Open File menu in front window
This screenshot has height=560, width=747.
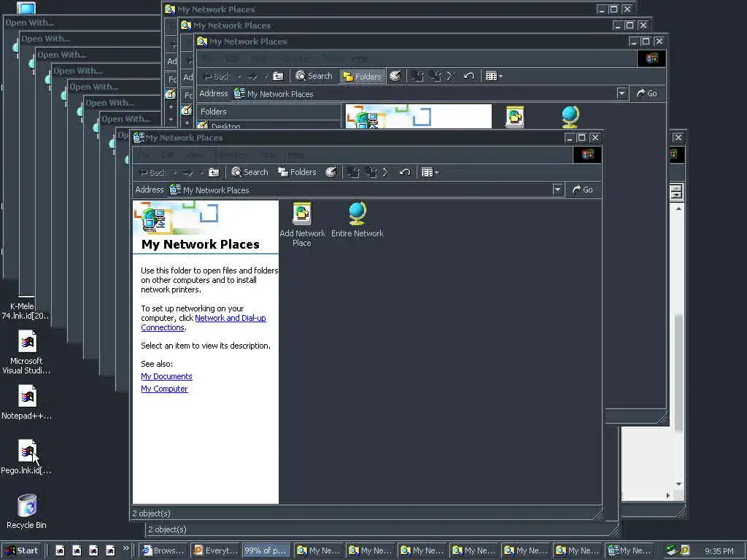pos(144,155)
